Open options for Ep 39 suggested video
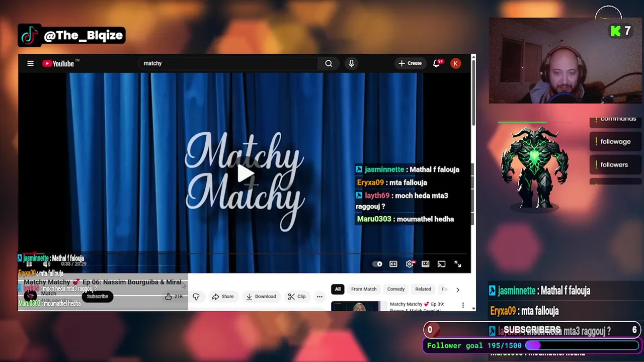The image size is (644, 362). (x=463, y=305)
